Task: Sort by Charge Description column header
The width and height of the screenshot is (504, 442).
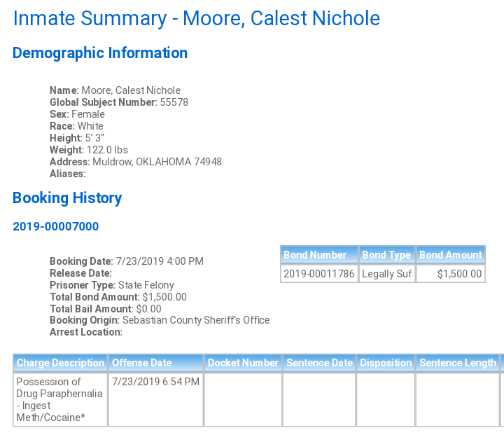Action: tap(60, 363)
